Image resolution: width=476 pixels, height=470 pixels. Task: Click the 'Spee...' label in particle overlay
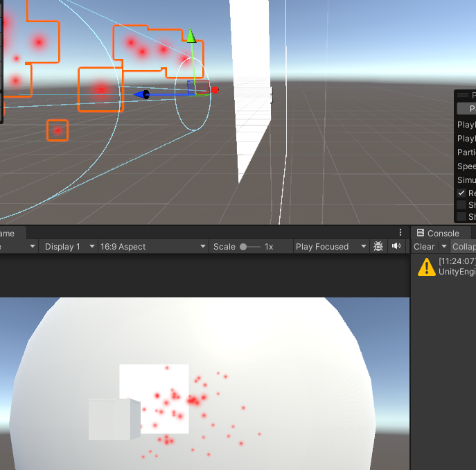(466, 166)
